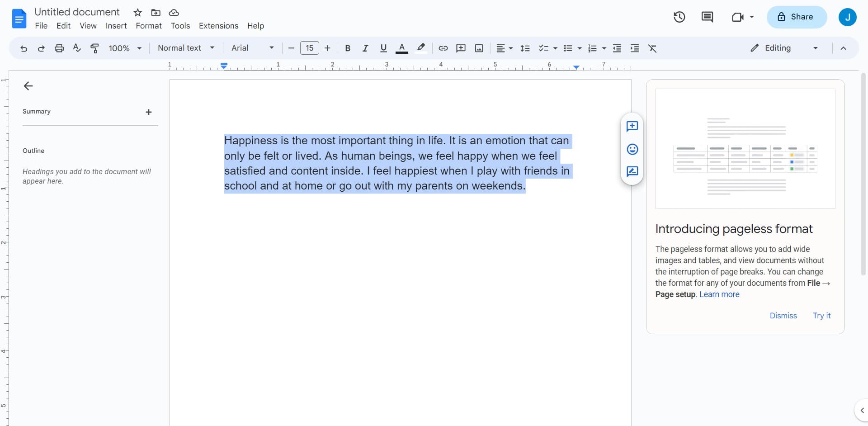
Task: Open the Extensions menu
Action: pos(218,26)
